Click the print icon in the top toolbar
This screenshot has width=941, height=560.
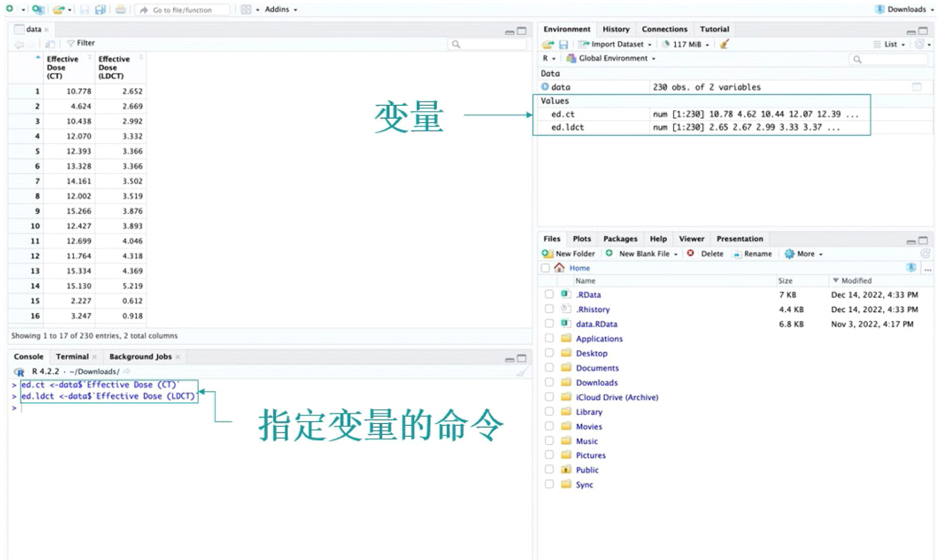[x=121, y=9]
